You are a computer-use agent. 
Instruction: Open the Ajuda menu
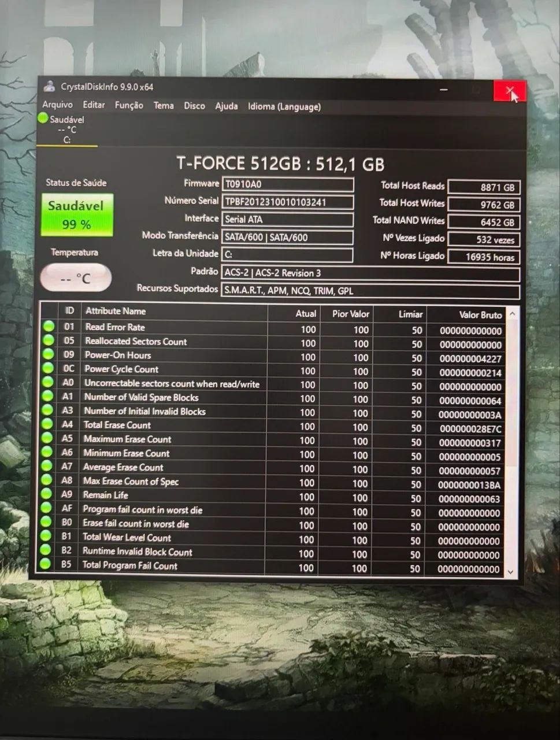(x=227, y=106)
